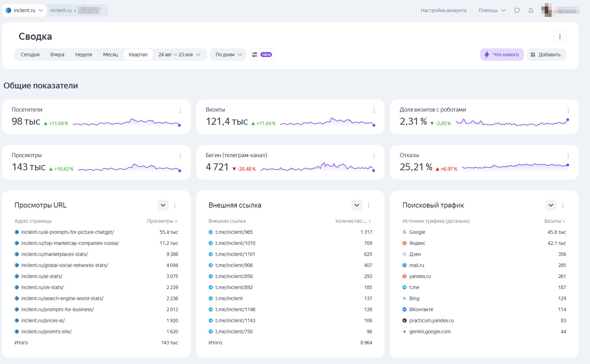Open the Бегин goal widget options menu
The height and width of the screenshot is (364, 590).
click(x=374, y=156)
